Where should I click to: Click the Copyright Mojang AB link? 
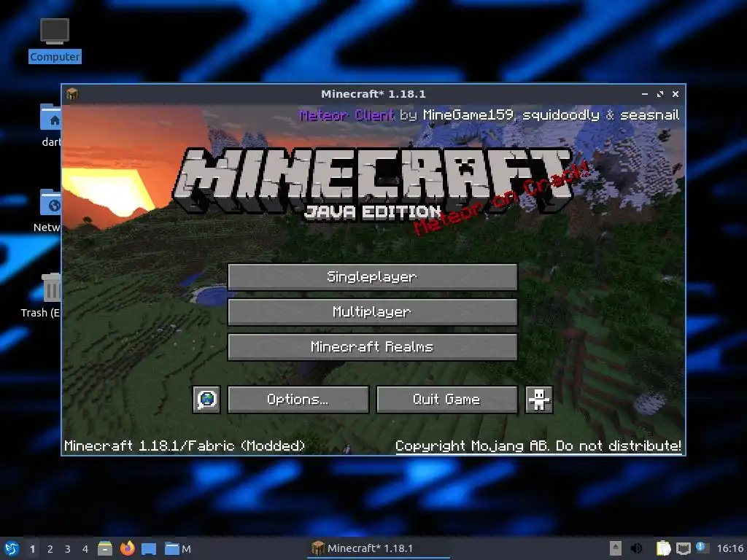(538, 446)
